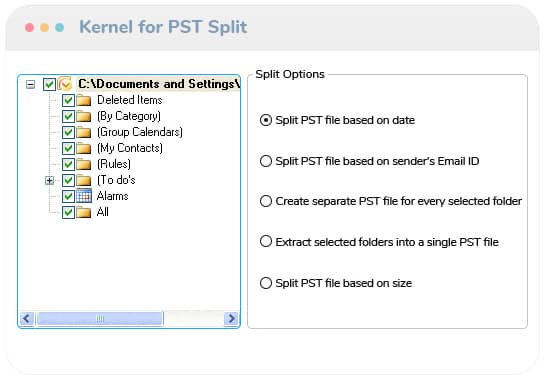Image resolution: width=545 pixels, height=380 pixels.
Task: Click the My Contacts folder icon
Action: pyautogui.click(x=84, y=148)
